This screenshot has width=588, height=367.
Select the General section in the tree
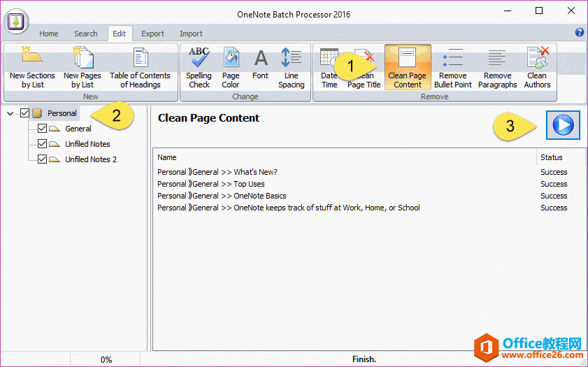[78, 129]
